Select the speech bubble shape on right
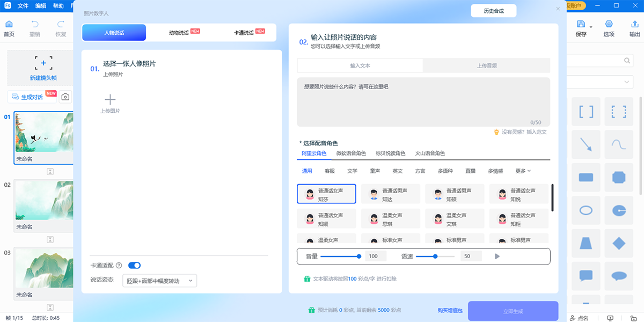The image size is (644, 322). pyautogui.click(x=586, y=275)
